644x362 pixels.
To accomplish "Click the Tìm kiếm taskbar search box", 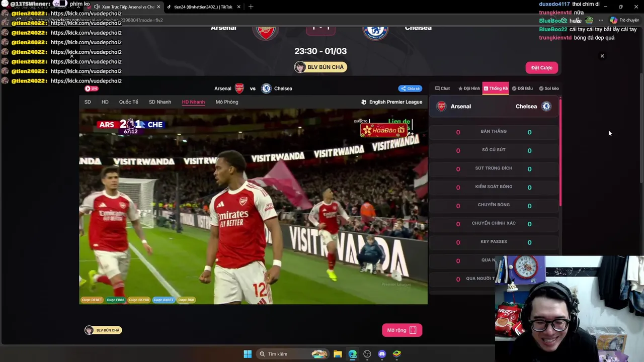I will point(293,354).
